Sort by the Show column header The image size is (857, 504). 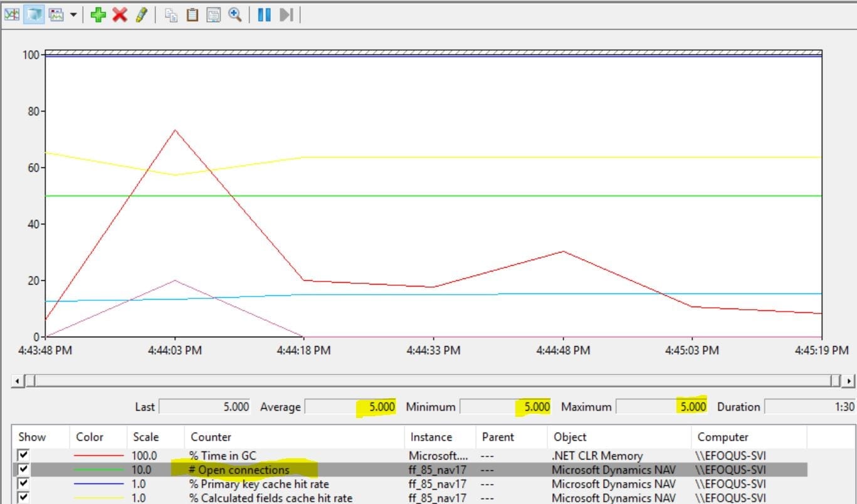click(41, 437)
